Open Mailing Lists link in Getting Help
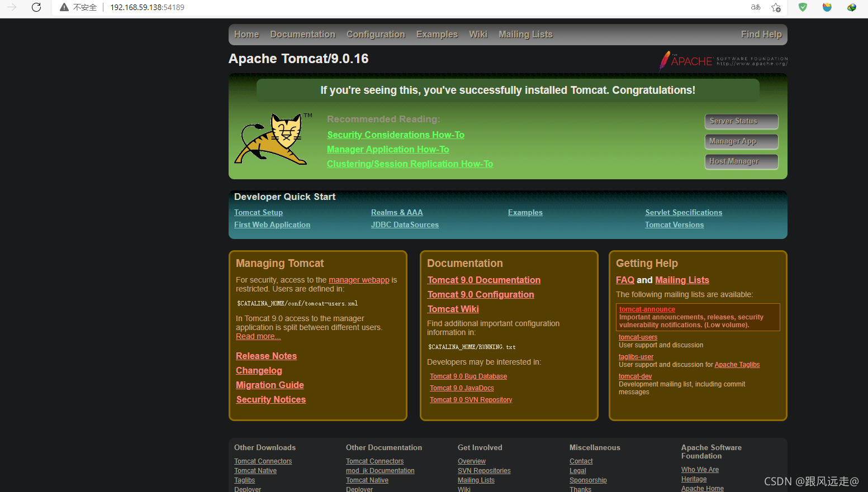The image size is (868, 492). click(682, 280)
